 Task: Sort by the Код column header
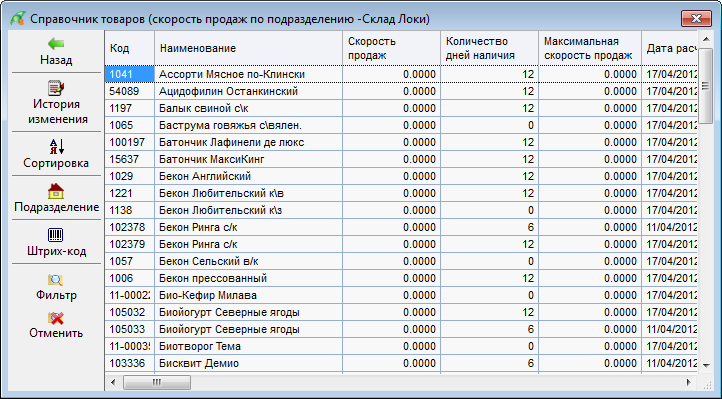(x=130, y=48)
